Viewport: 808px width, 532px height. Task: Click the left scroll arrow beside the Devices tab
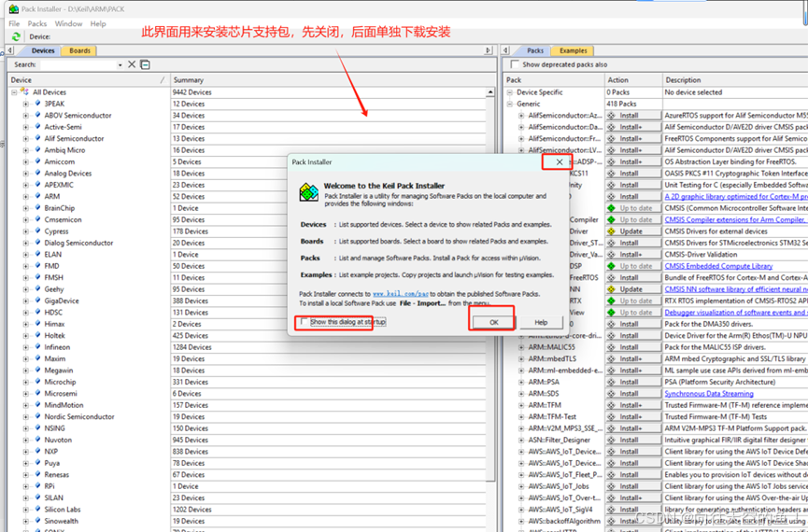coord(9,50)
